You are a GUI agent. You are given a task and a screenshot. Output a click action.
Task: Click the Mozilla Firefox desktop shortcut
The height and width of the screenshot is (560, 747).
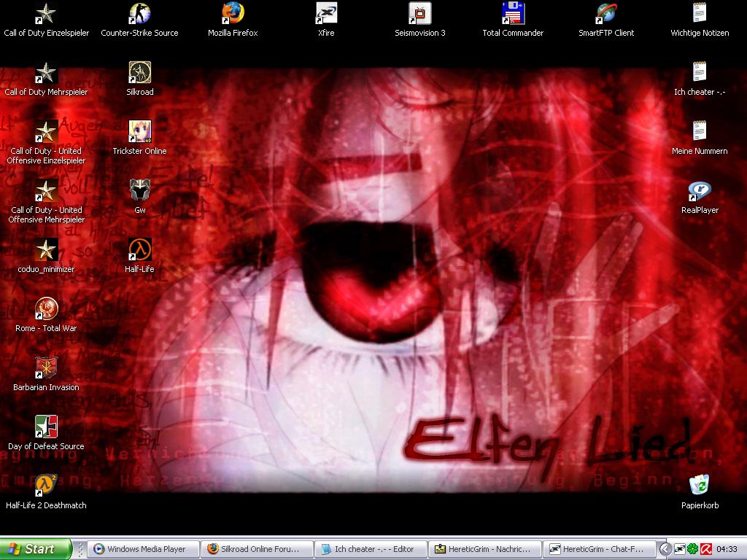coord(233,14)
